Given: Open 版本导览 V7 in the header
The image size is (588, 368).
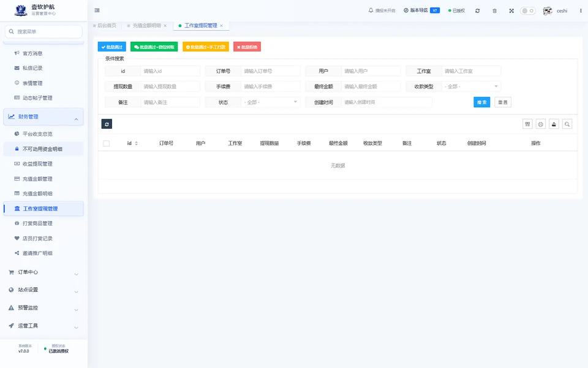Looking at the screenshot, I should (x=421, y=10).
